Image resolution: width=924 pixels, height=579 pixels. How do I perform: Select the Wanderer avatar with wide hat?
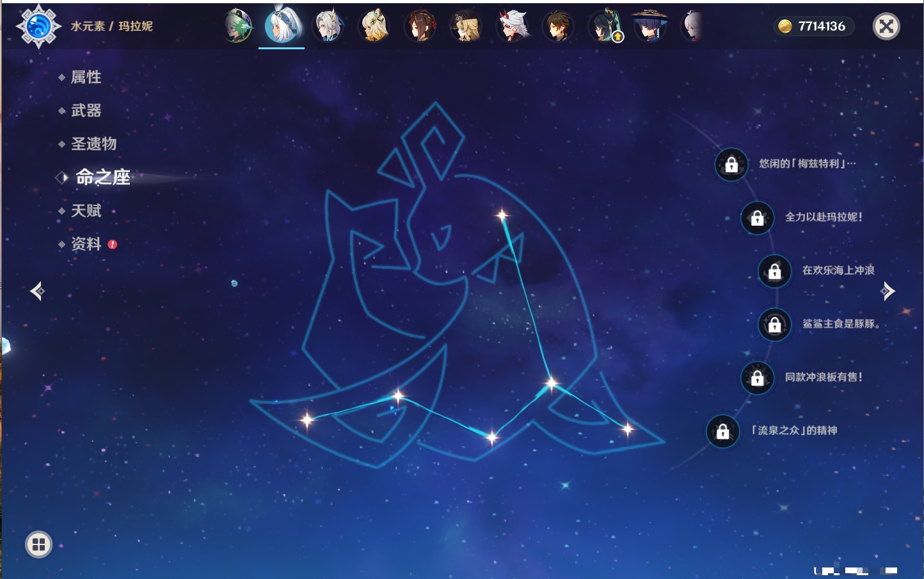tap(650, 26)
